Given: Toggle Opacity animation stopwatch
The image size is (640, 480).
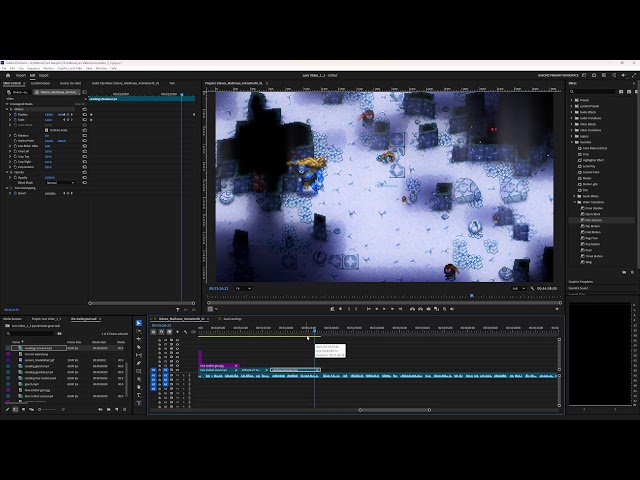Looking at the screenshot, I should (15, 178).
